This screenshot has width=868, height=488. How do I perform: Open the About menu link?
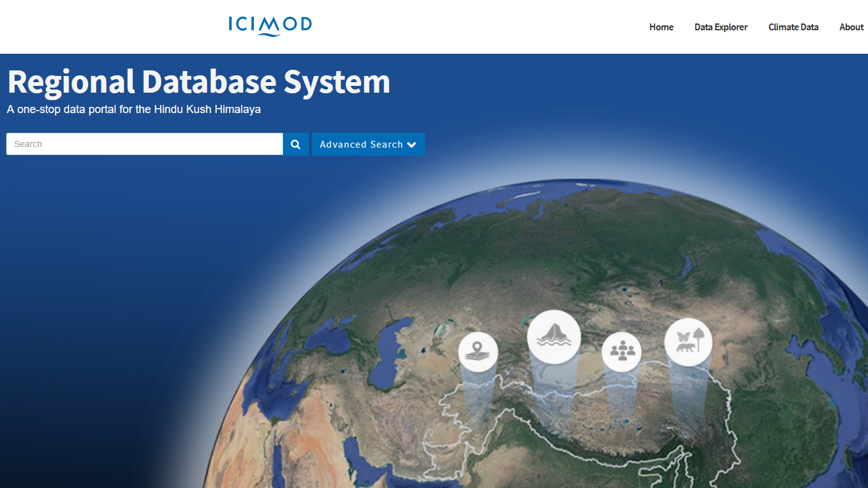[x=851, y=27]
